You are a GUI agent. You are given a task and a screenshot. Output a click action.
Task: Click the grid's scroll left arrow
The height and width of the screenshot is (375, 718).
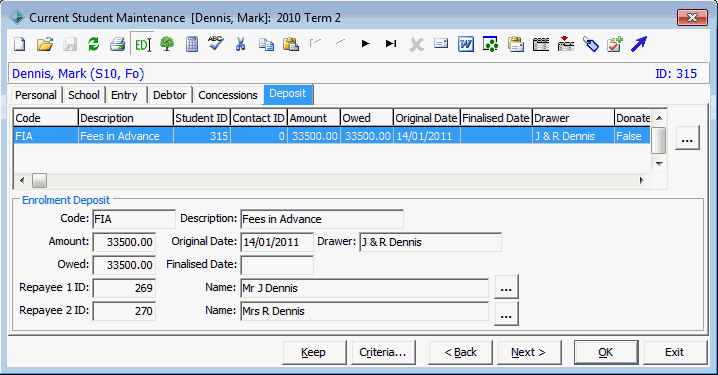point(22,180)
